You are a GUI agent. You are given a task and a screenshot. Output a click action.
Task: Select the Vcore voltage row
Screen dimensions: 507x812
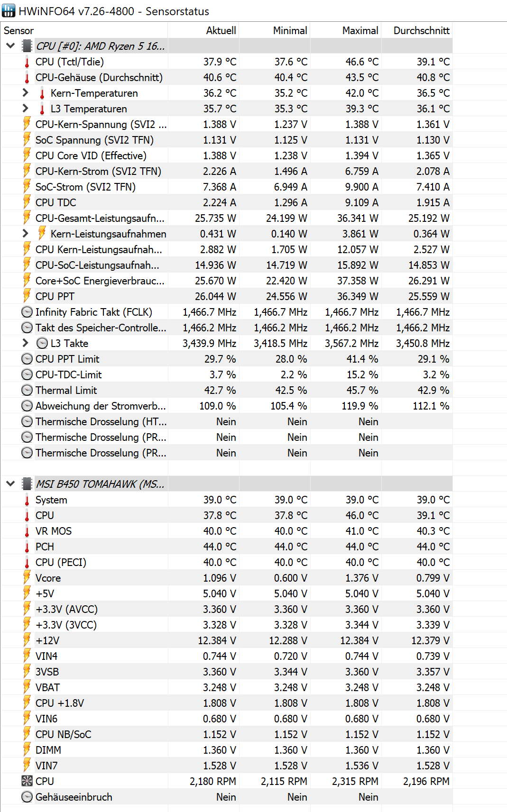(x=227, y=578)
